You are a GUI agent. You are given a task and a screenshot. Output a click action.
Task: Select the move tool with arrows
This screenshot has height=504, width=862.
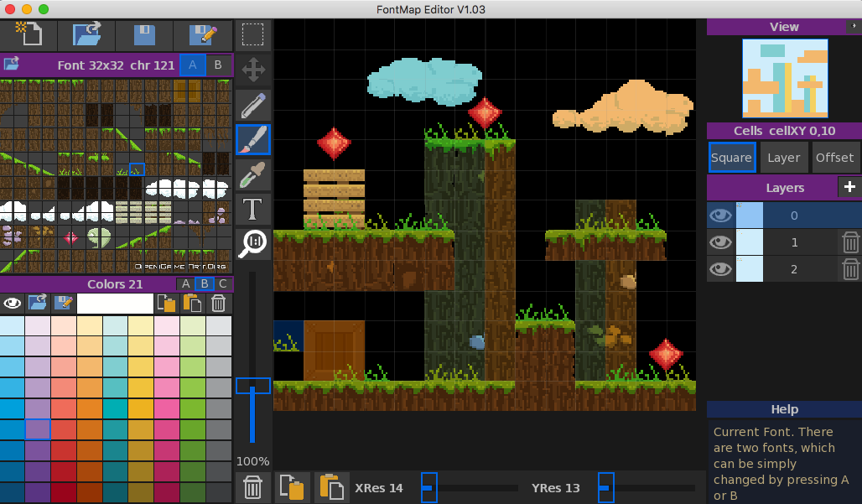(252, 69)
